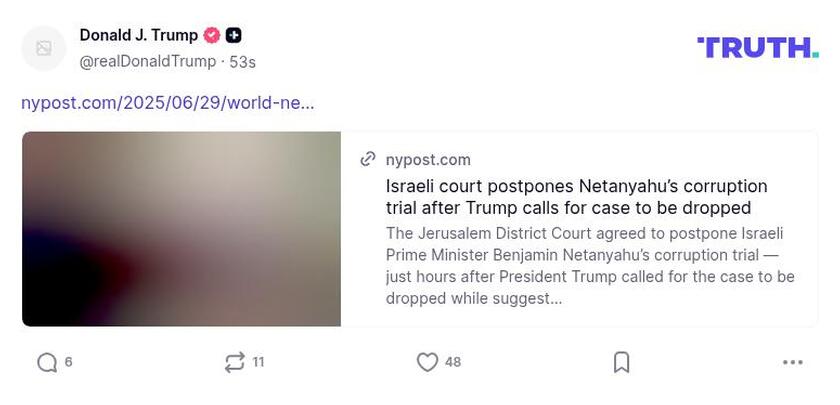Click the chain link icon beside nypost.com
Viewport: 840px width, 405px height.
(368, 159)
